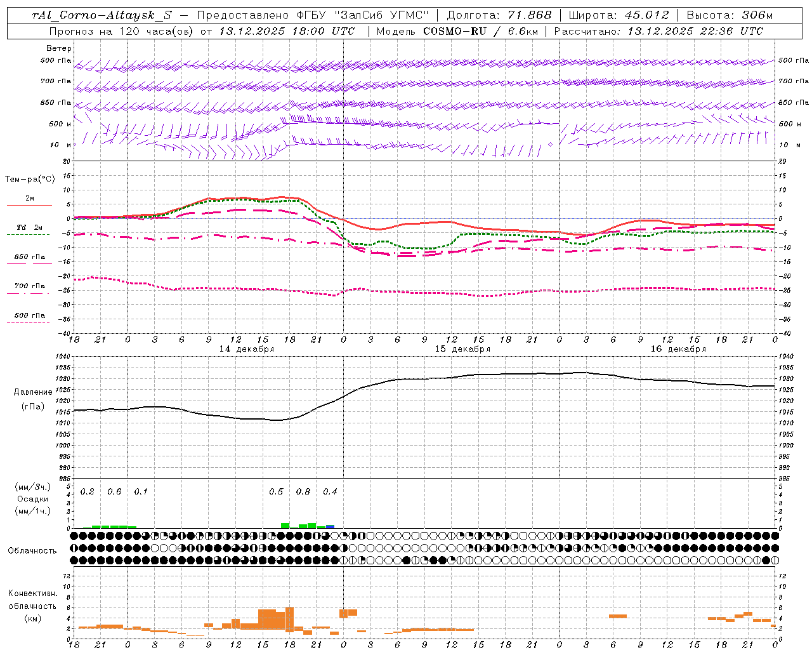The width and height of the screenshot is (812, 650).
Task: Click the Ветер wind panel label
Action: (59, 48)
